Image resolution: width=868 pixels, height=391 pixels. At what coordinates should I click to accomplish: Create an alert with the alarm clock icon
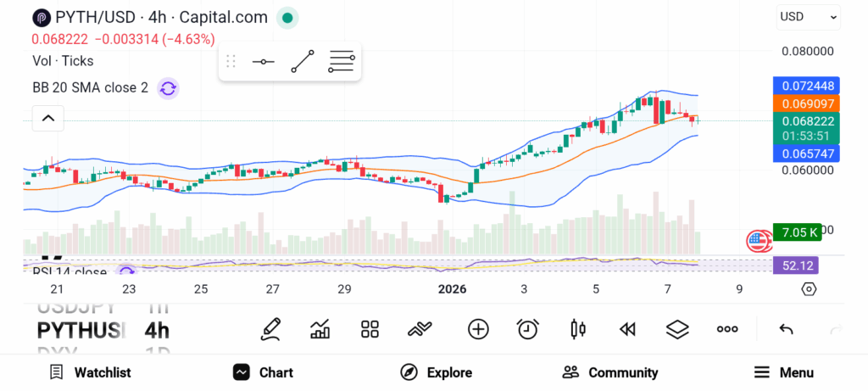(528, 329)
